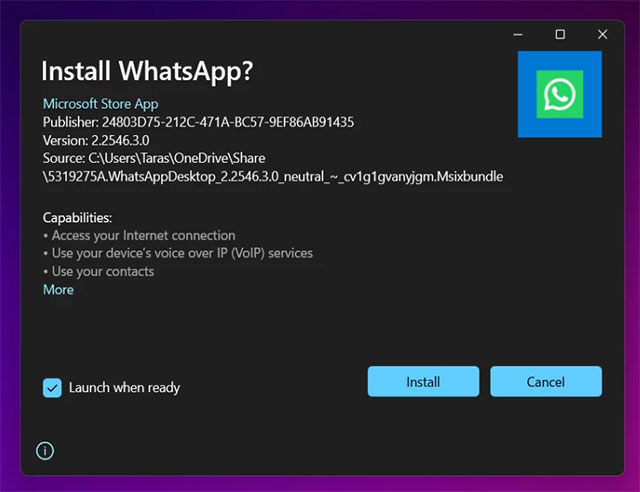Open the Microsoft Store App link
The width and height of the screenshot is (640, 492).
pos(100,104)
